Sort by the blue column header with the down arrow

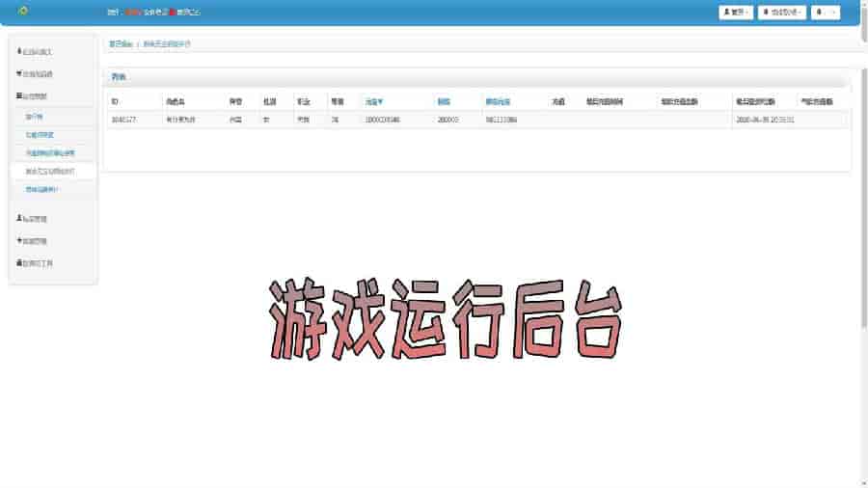tap(374, 102)
